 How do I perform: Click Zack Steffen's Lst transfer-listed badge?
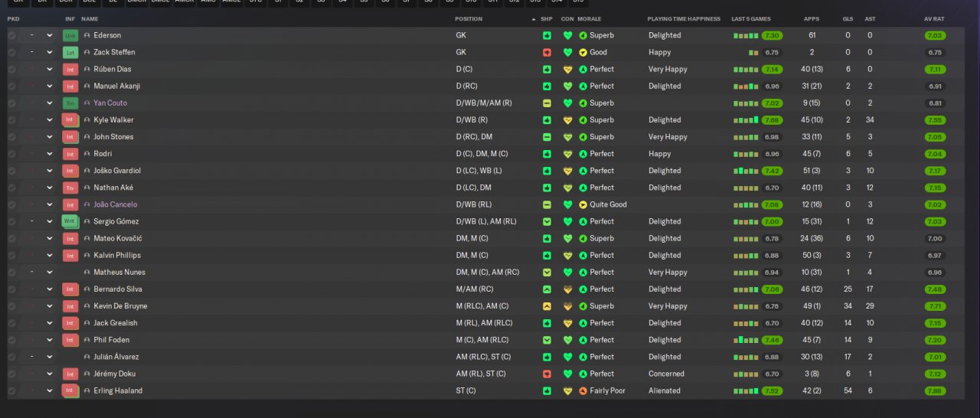(x=70, y=52)
